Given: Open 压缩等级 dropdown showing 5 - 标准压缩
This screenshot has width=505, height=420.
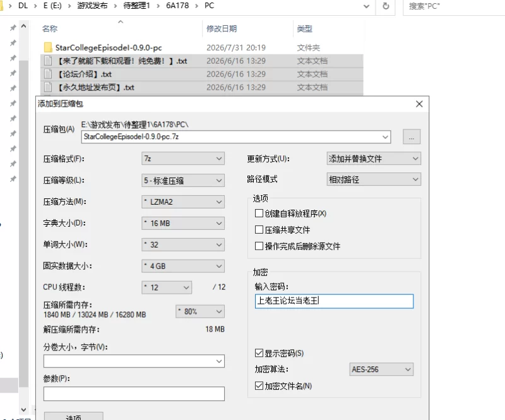Looking at the screenshot, I should point(183,181).
